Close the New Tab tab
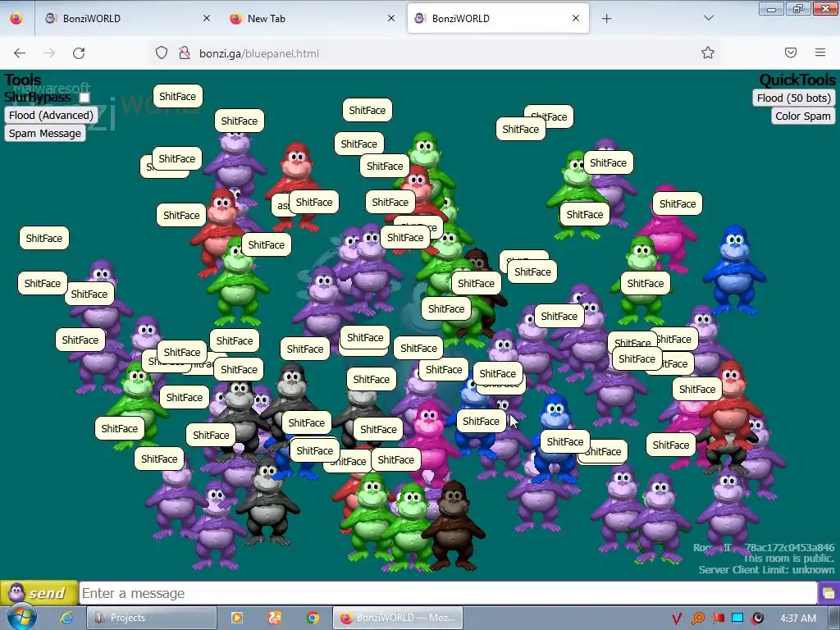The height and width of the screenshot is (630, 840). click(x=391, y=18)
